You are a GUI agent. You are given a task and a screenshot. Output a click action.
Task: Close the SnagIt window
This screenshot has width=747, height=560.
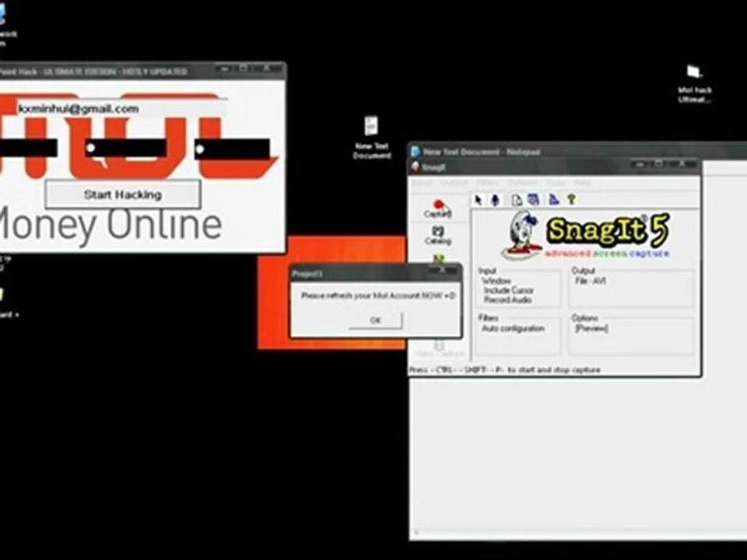click(x=682, y=164)
